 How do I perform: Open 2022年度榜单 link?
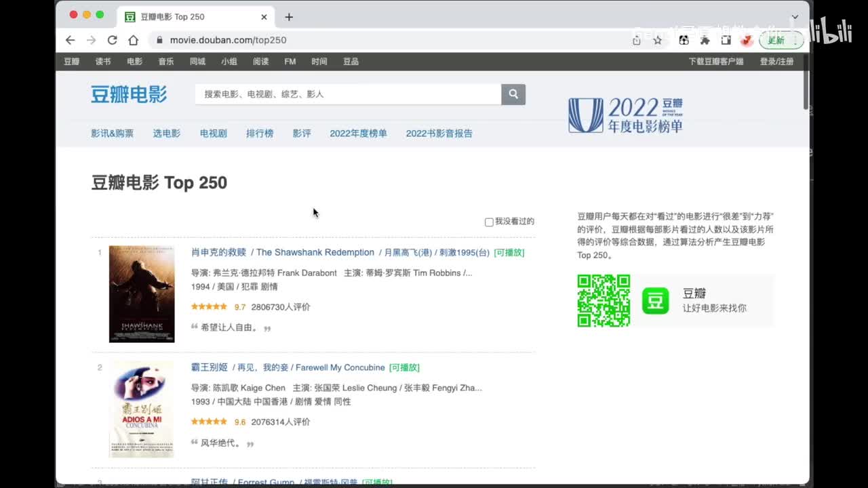[x=359, y=134]
